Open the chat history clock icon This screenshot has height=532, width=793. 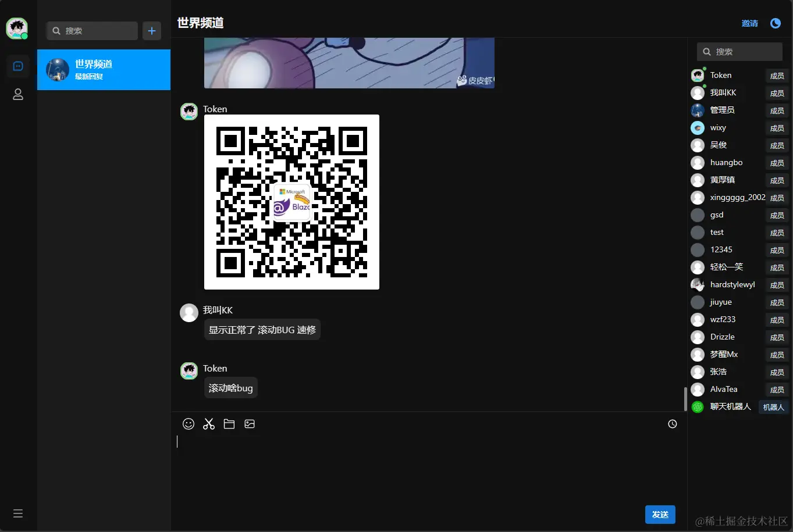(673, 424)
